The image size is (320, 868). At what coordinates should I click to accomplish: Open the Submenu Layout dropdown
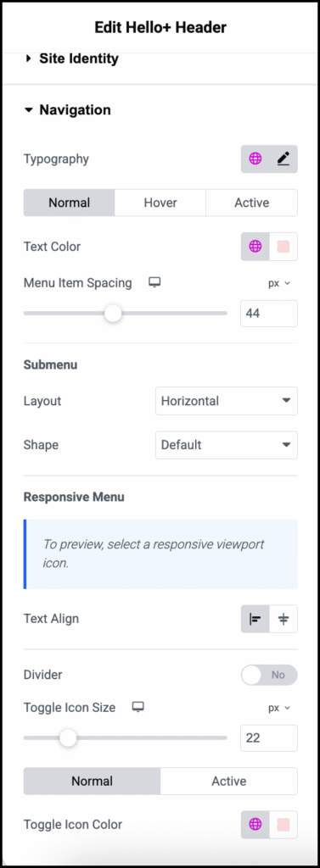click(x=227, y=401)
